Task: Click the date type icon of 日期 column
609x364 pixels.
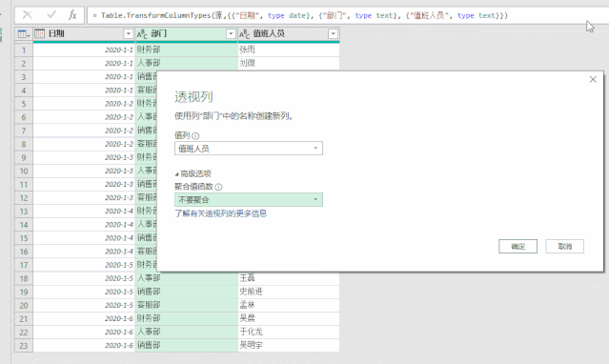Action: [x=40, y=33]
